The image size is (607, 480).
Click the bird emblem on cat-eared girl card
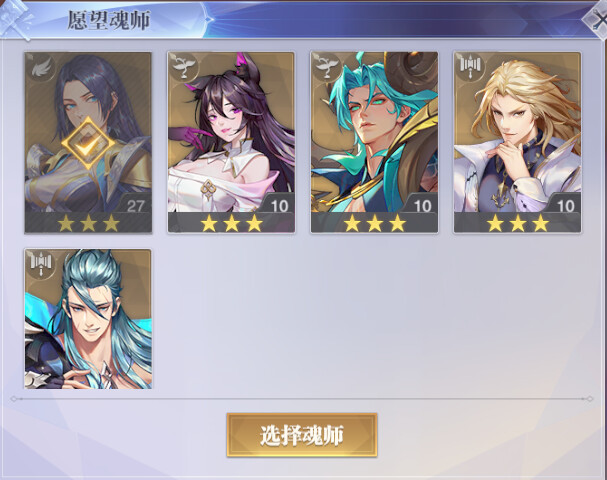pos(183,67)
